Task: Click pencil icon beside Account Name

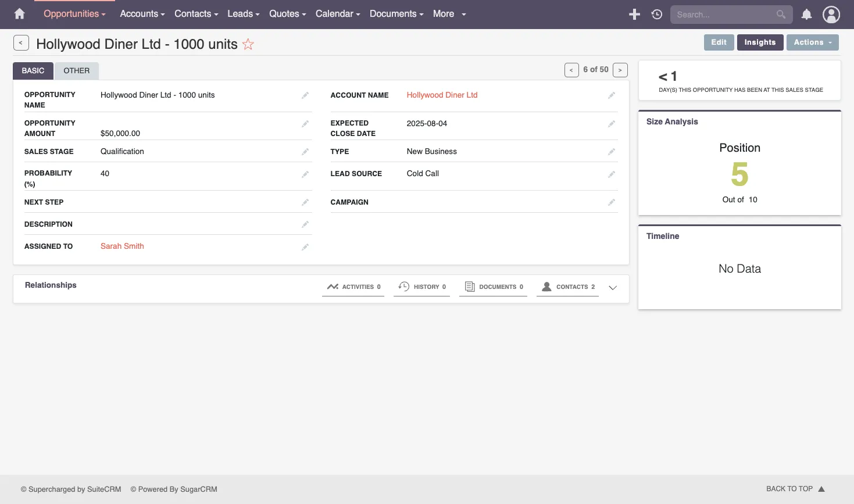Action: click(x=611, y=95)
